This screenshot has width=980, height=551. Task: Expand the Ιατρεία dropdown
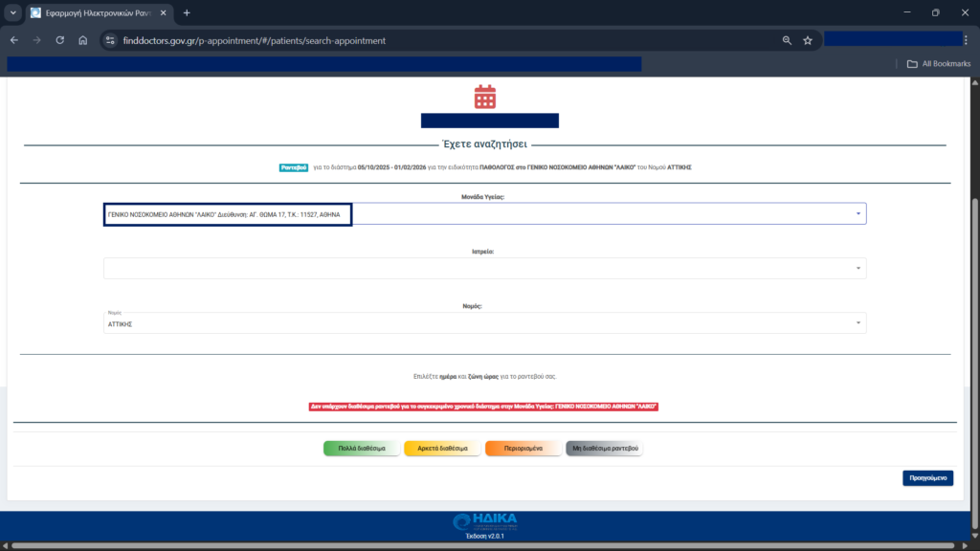click(857, 269)
